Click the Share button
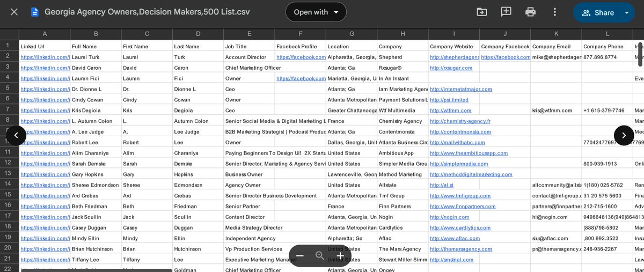This screenshot has width=644, height=272. [597, 12]
